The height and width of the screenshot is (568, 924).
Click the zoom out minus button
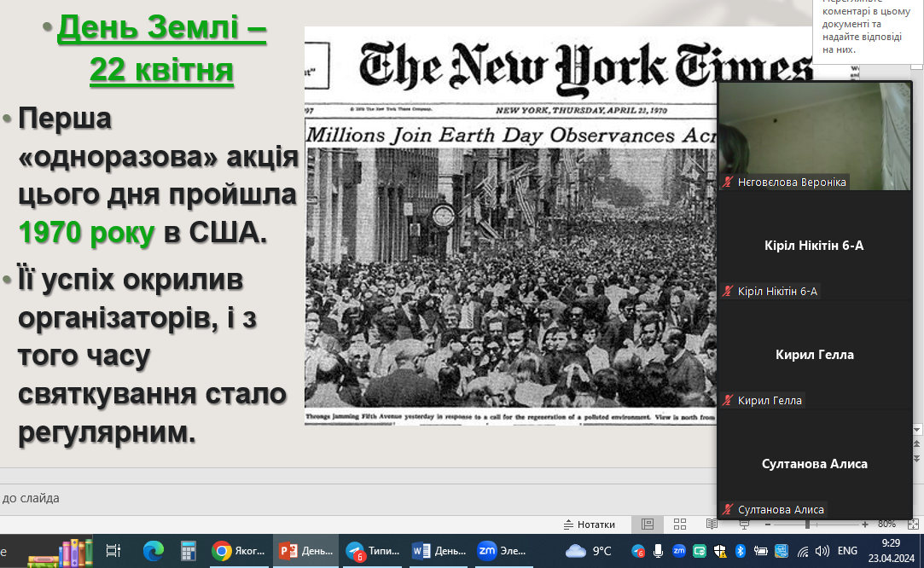(767, 525)
